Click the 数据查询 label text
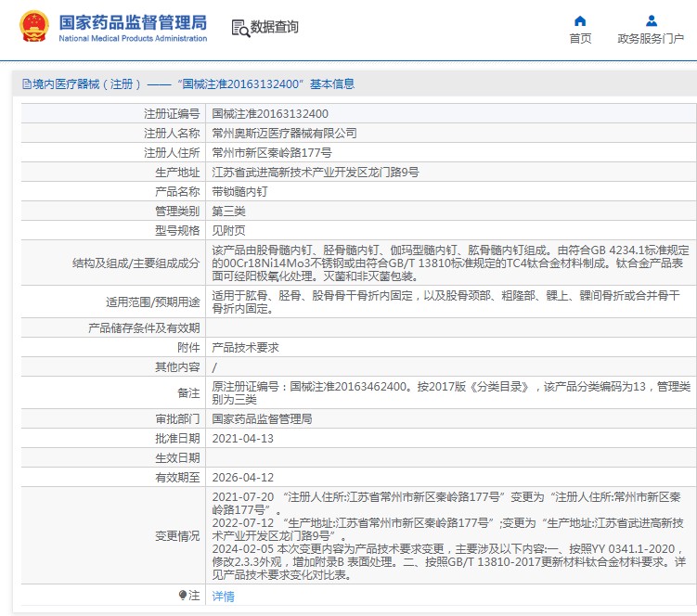 [275, 27]
